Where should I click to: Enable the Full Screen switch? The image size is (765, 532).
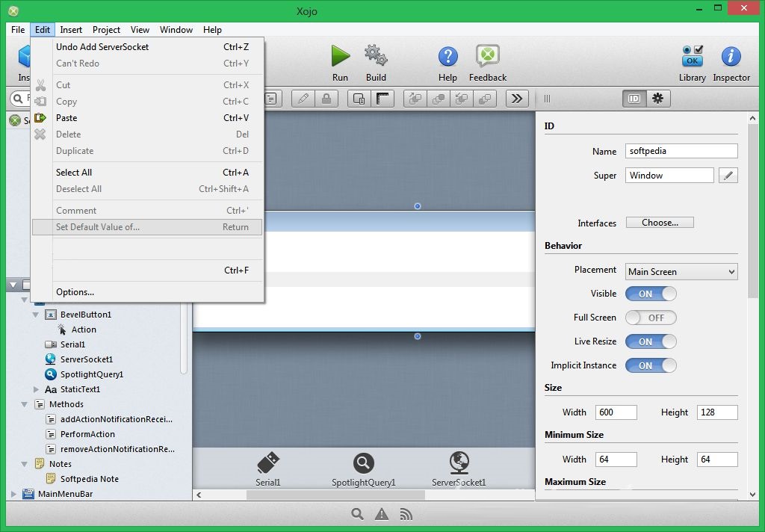[651, 318]
